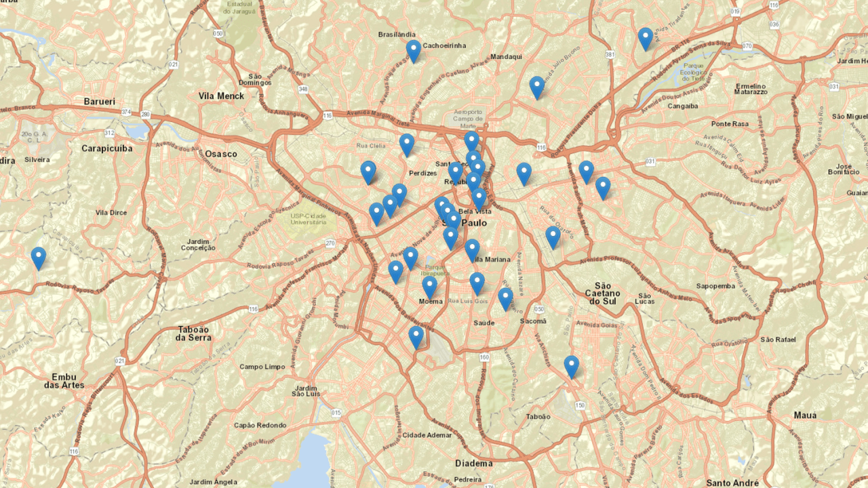Click the pin near Rodovia Ayrton Senna
This screenshot has width=868, height=488.
(x=645, y=39)
